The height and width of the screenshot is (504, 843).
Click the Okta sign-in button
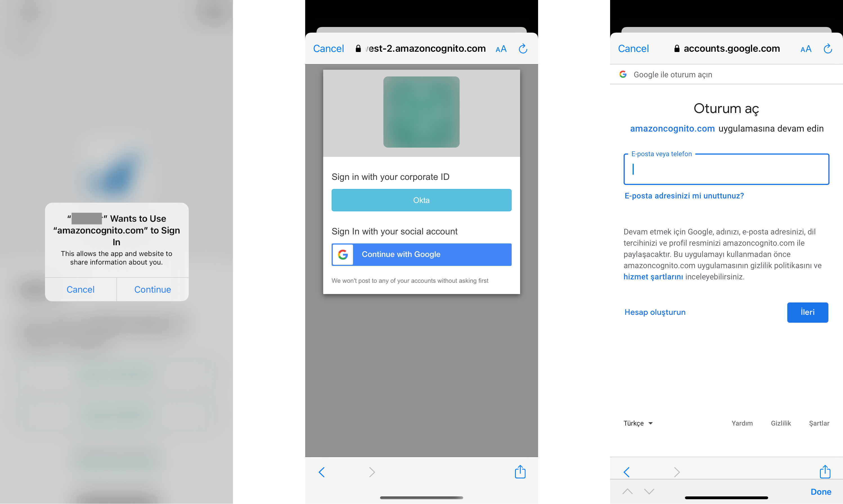(421, 200)
